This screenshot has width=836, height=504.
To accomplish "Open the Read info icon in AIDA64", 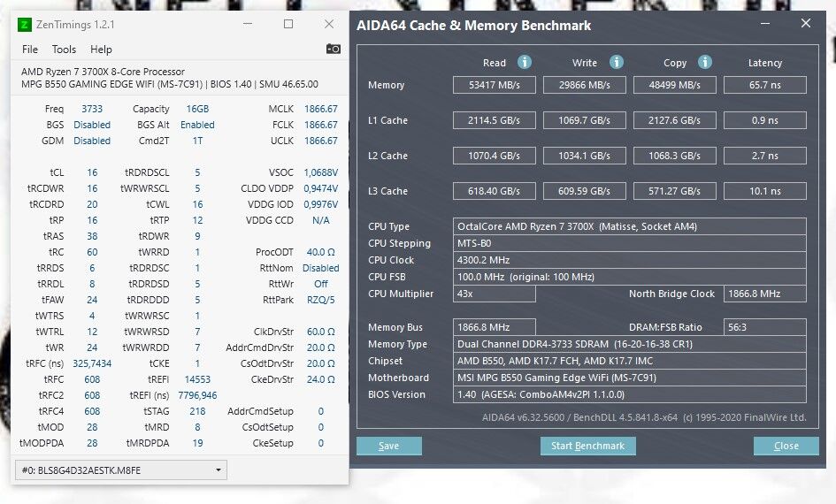I will tap(524, 62).
